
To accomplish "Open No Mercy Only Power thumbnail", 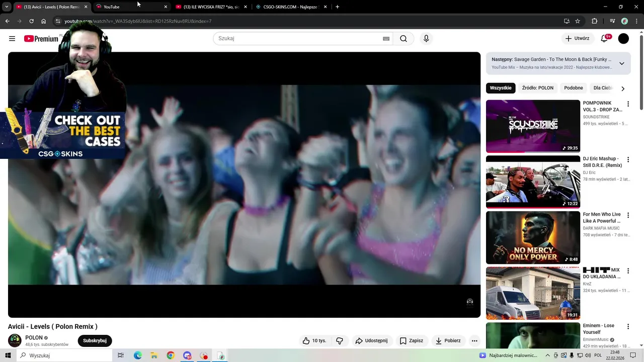I will point(533,237).
